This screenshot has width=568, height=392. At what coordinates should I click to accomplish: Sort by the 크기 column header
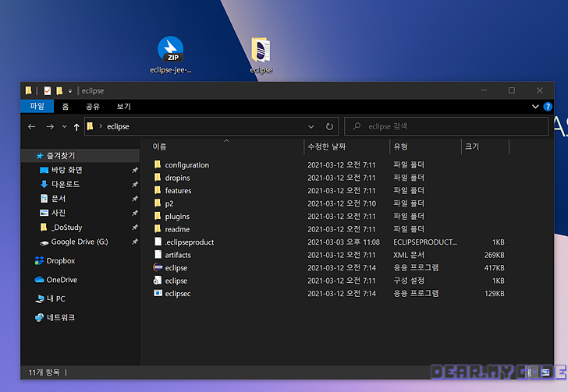[x=472, y=147]
